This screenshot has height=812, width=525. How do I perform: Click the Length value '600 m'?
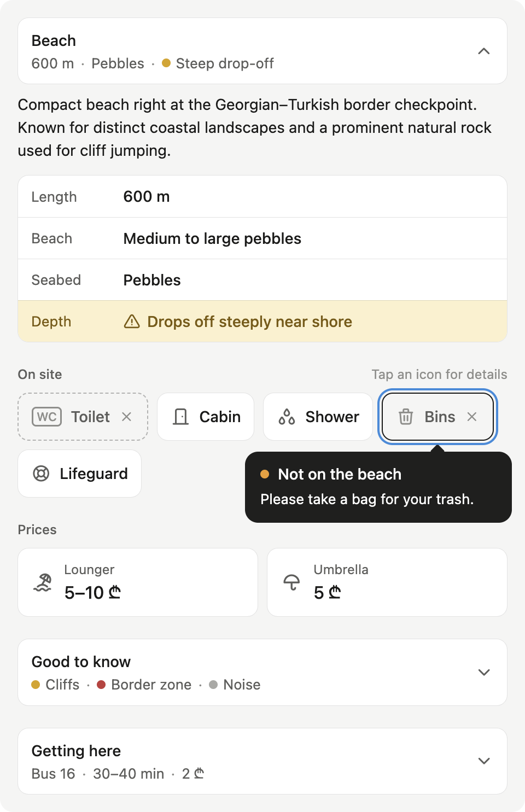coord(147,196)
